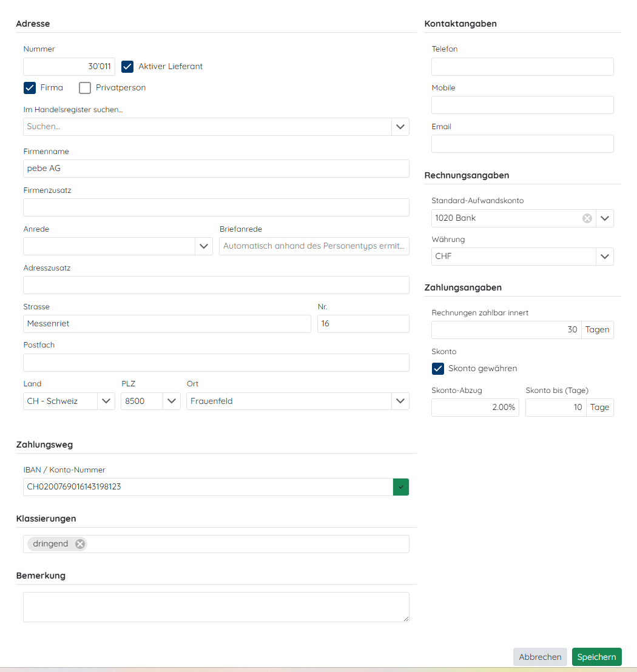Click into the Telefon field
Image resolution: width=637 pixels, height=672 pixels.
click(522, 67)
